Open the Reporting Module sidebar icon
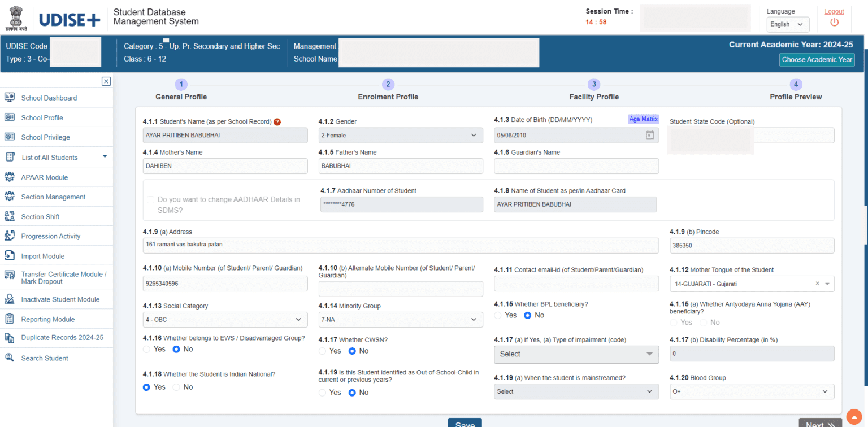Viewport: 868px width, 427px height. [11, 318]
